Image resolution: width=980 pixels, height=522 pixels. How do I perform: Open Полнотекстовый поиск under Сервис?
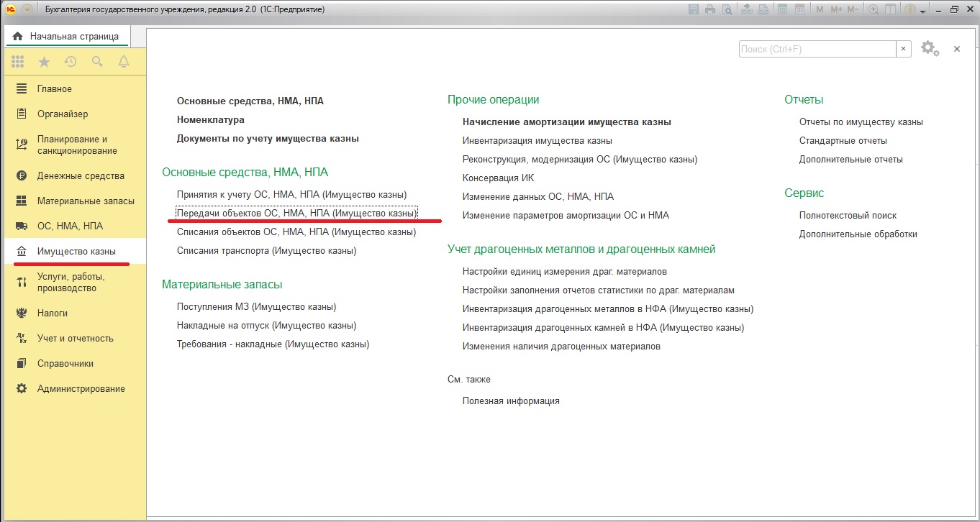click(848, 216)
